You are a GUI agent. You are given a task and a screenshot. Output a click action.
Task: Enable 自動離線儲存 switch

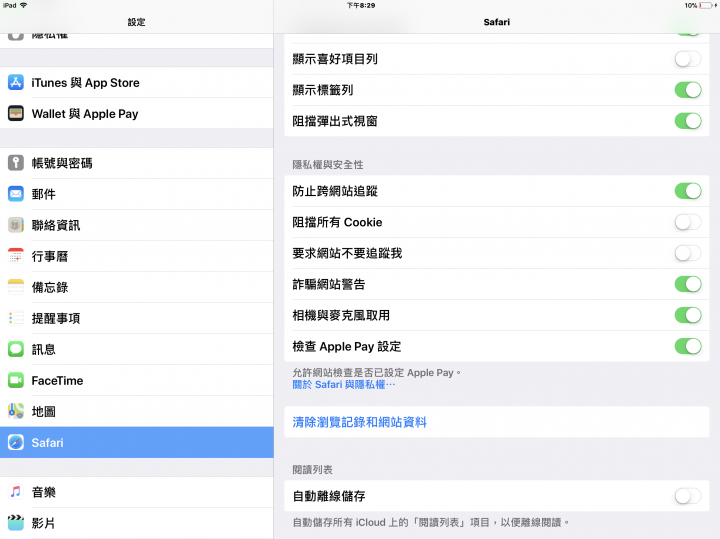coord(688,496)
